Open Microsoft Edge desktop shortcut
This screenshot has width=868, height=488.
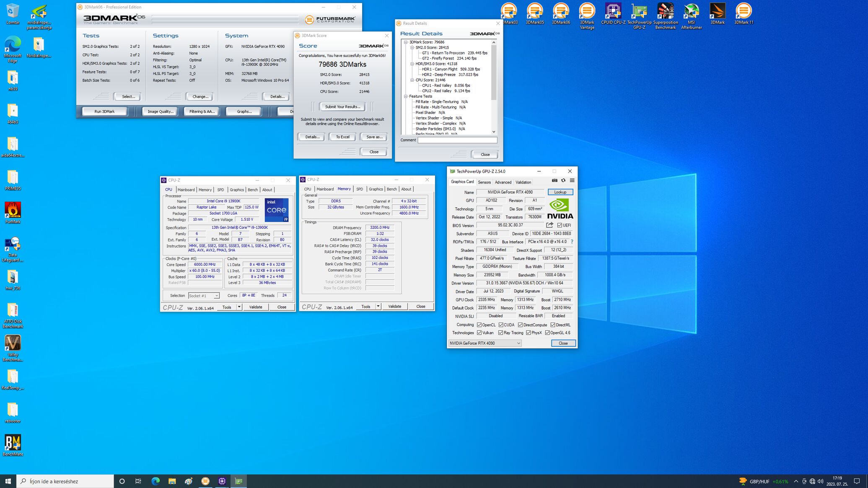click(13, 49)
